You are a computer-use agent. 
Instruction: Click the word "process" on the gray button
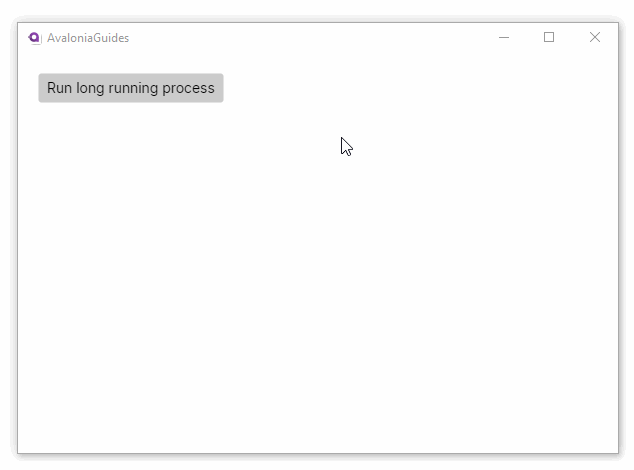click(188, 88)
